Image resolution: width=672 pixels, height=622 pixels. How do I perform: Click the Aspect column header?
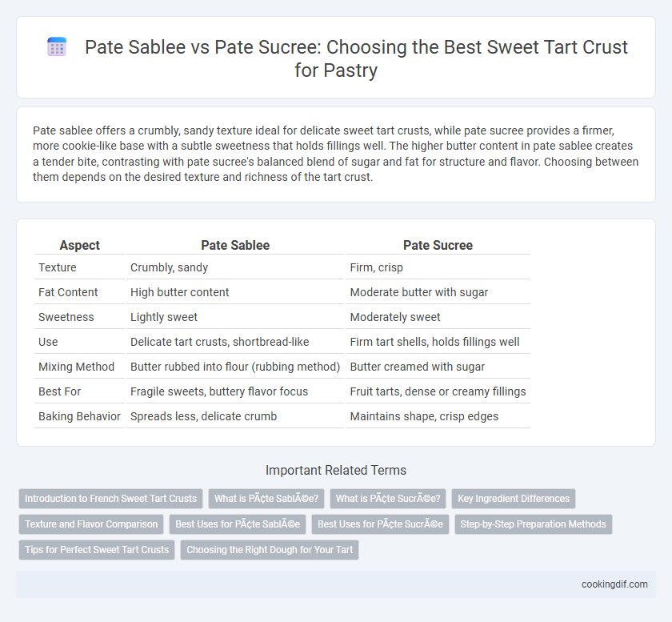coord(80,245)
